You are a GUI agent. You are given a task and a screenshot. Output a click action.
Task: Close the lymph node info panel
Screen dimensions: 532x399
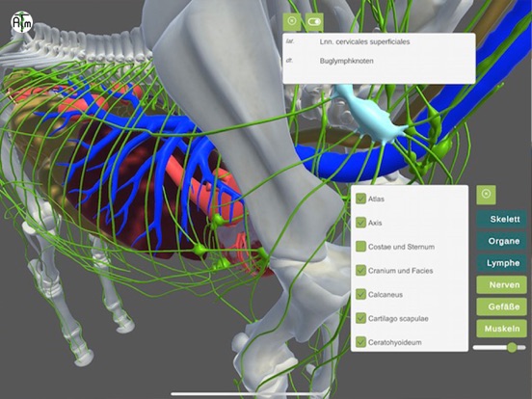tap(292, 22)
